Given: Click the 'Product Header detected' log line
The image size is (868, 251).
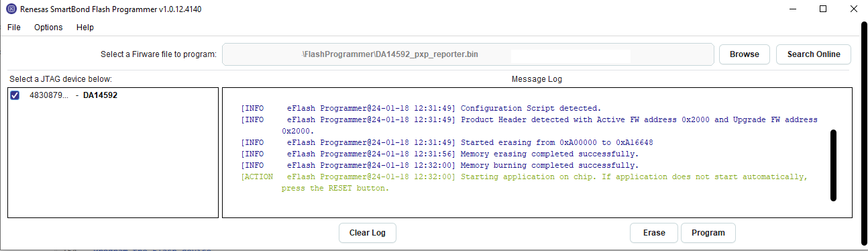Looking at the screenshot, I should click(x=529, y=125).
